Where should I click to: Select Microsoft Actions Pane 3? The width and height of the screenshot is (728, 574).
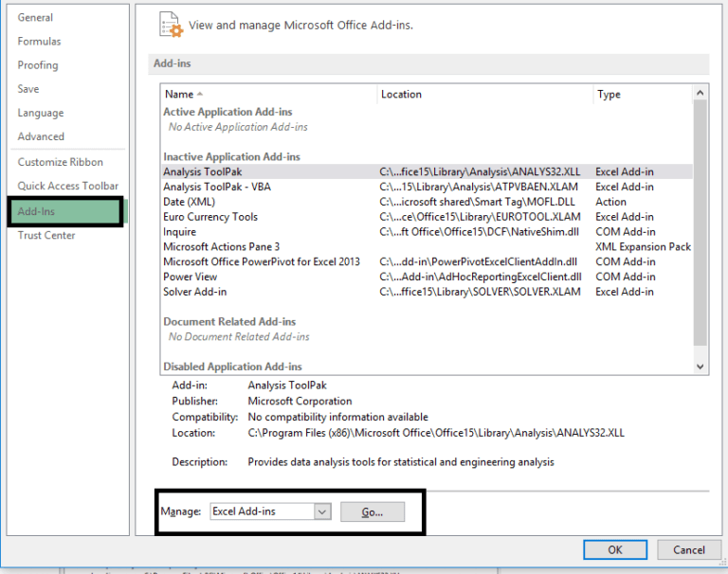tap(427, 247)
